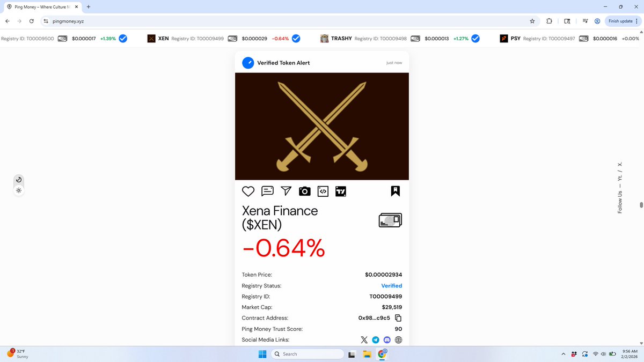Open the Discord social link

point(387,339)
